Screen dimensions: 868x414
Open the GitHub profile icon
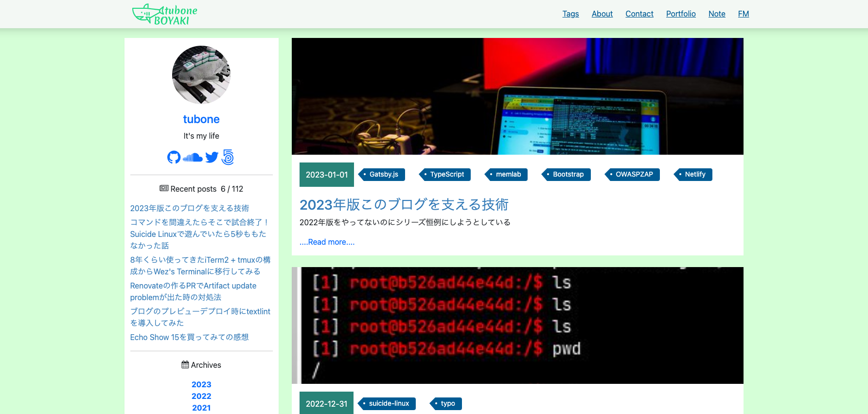(174, 157)
